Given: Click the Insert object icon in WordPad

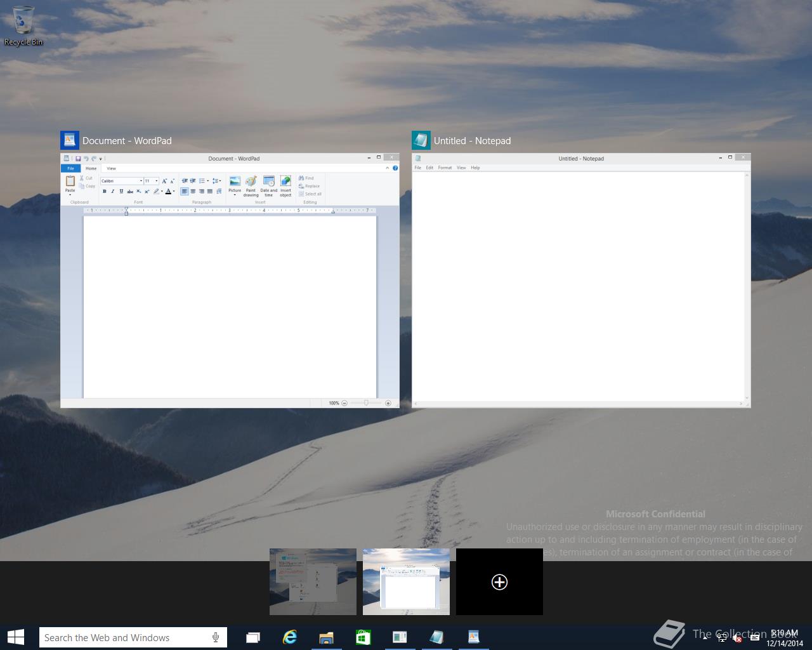Looking at the screenshot, I should point(285,182).
